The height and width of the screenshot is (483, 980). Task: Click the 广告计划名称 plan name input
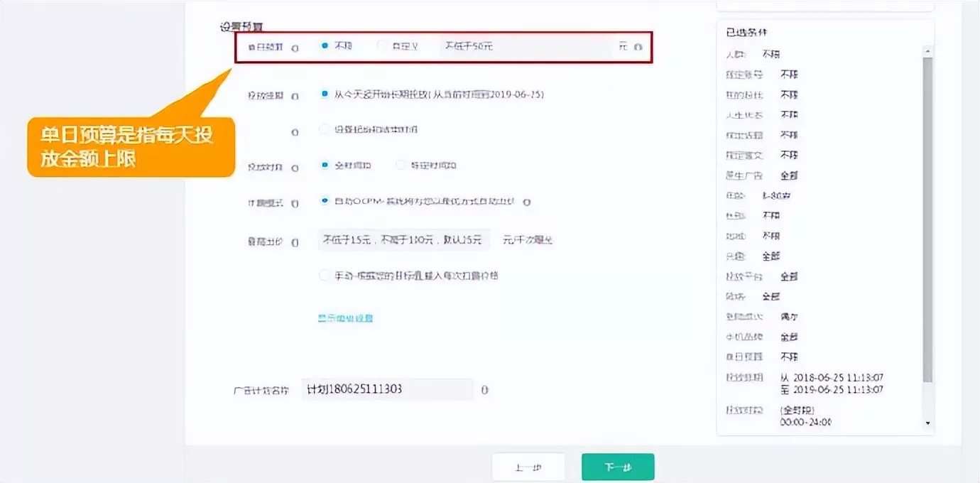coord(387,389)
